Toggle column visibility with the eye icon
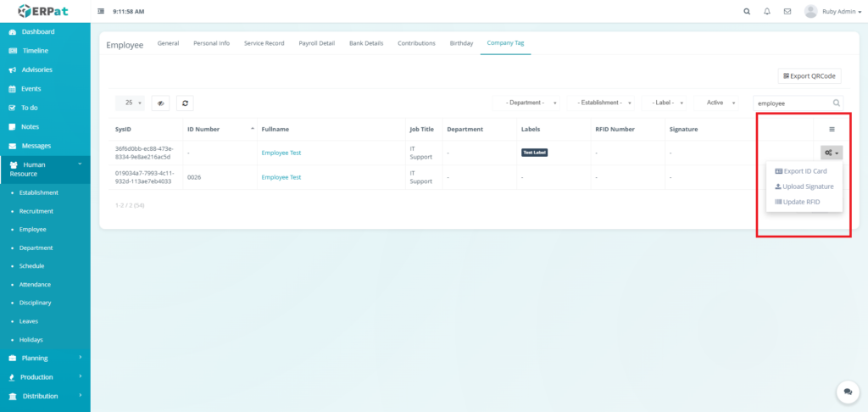The image size is (868, 412). (x=160, y=103)
